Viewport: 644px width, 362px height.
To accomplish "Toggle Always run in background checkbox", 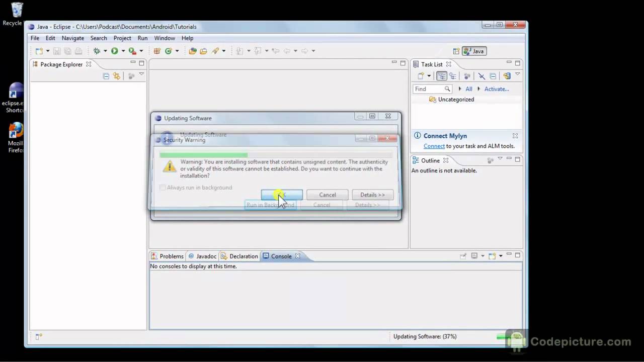I will pyautogui.click(x=162, y=188).
